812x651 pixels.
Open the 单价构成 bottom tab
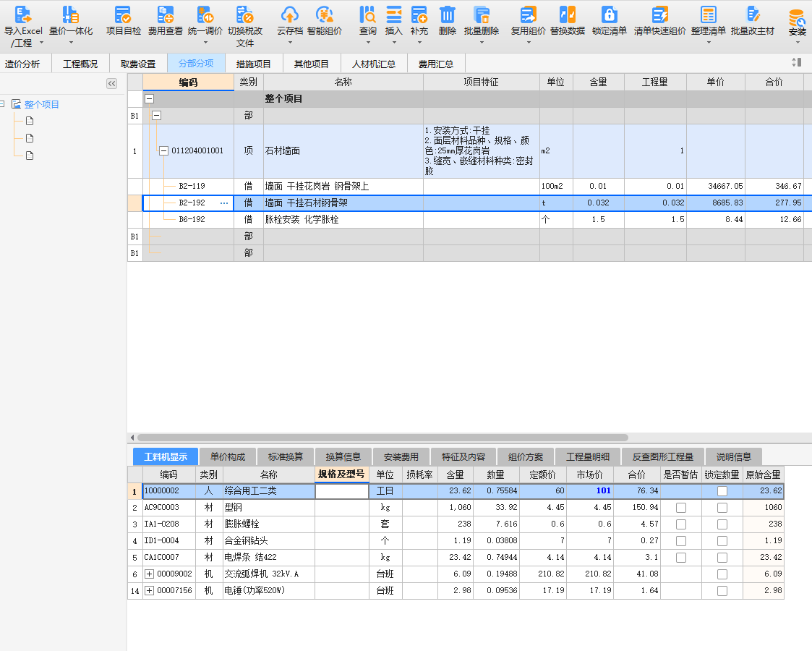point(228,456)
